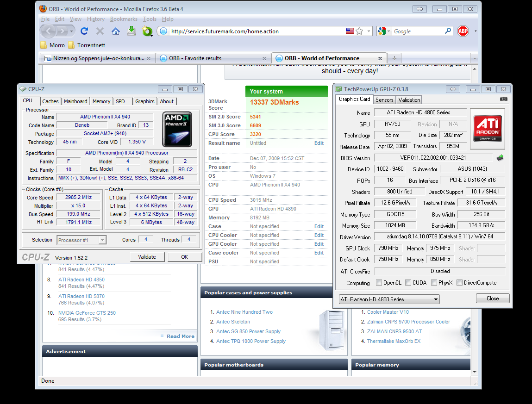Click the address bar URL field
The image size is (532, 404).
[257, 31]
